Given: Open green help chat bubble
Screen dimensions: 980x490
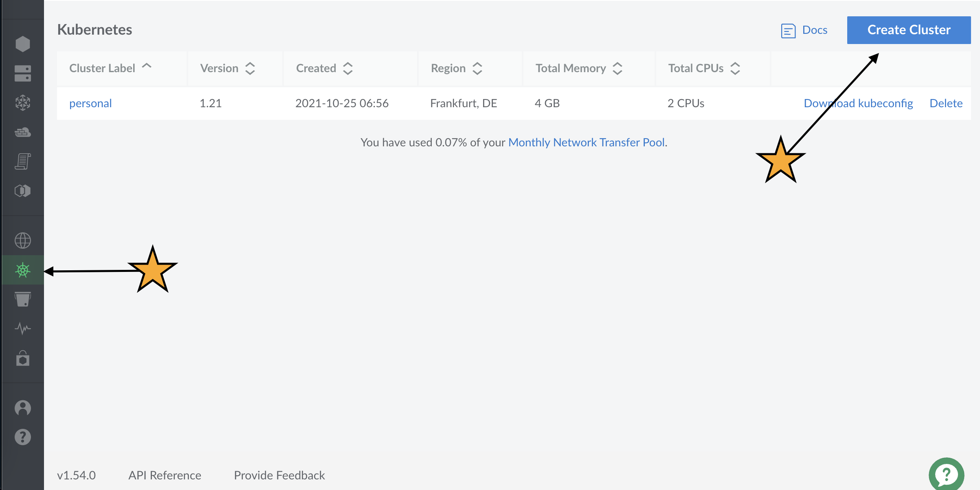Looking at the screenshot, I should coord(946,475).
